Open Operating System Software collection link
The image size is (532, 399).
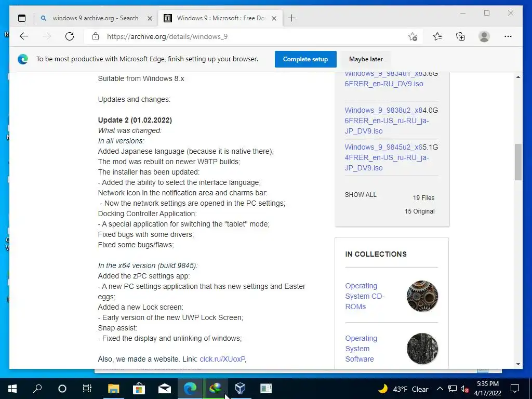[361, 349]
